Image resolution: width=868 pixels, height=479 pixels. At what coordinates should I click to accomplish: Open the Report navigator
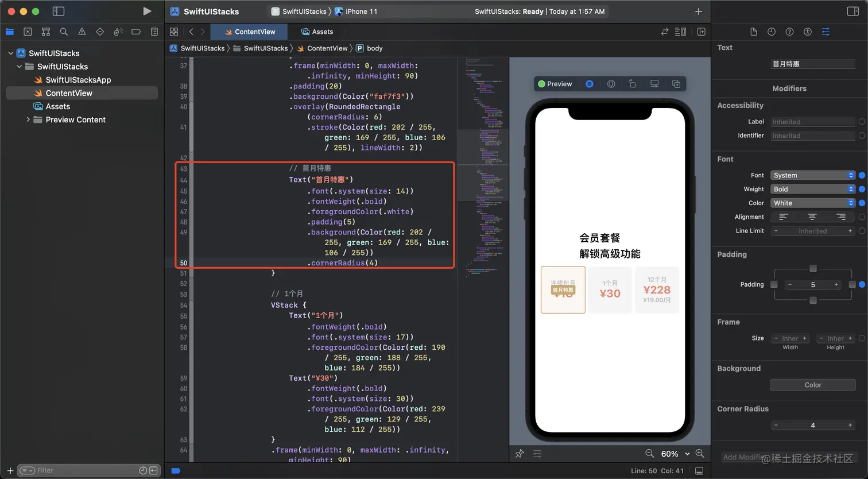coord(154,32)
